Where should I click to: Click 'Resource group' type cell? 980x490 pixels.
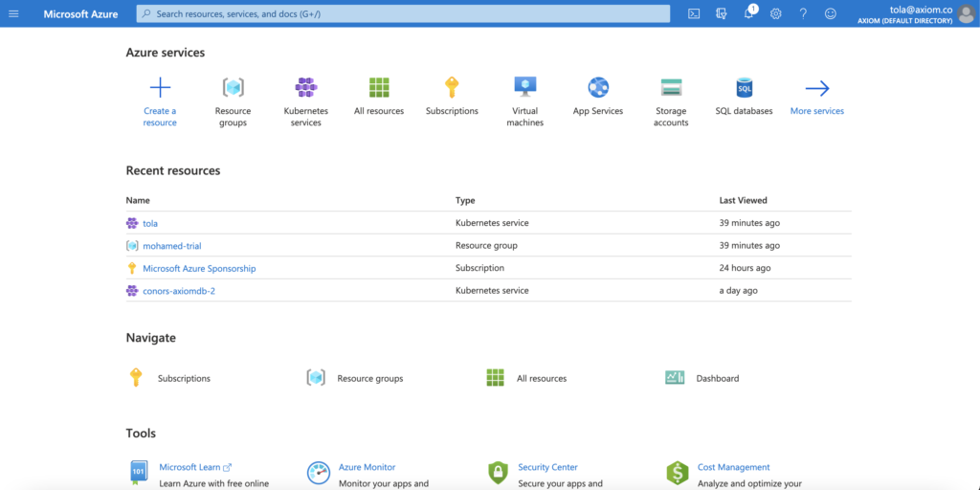click(x=486, y=246)
